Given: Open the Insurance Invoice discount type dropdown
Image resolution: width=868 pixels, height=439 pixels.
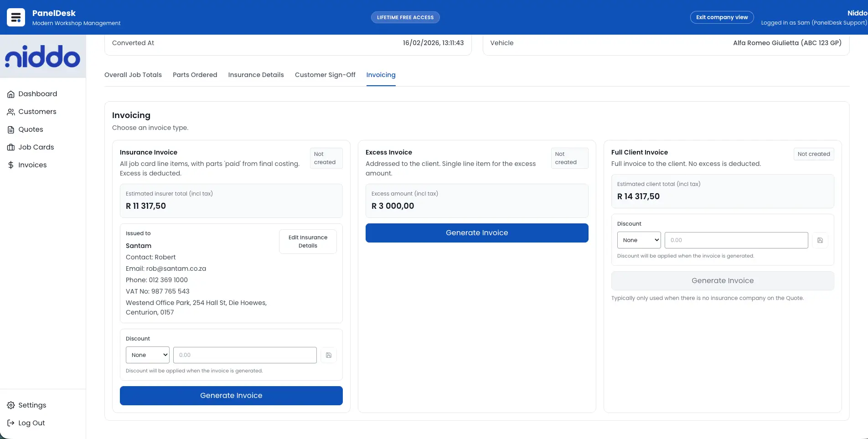Looking at the screenshot, I should [x=147, y=355].
